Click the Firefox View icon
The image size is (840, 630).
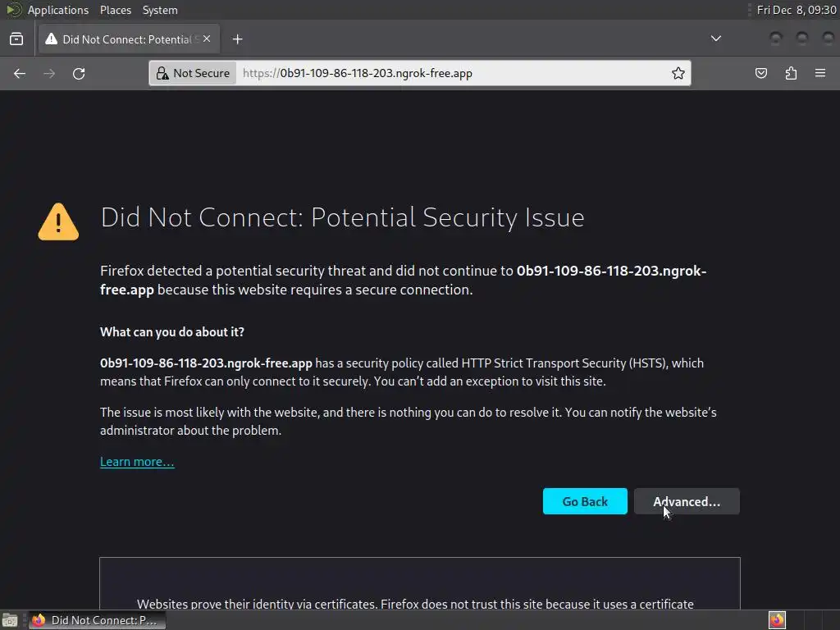point(16,39)
